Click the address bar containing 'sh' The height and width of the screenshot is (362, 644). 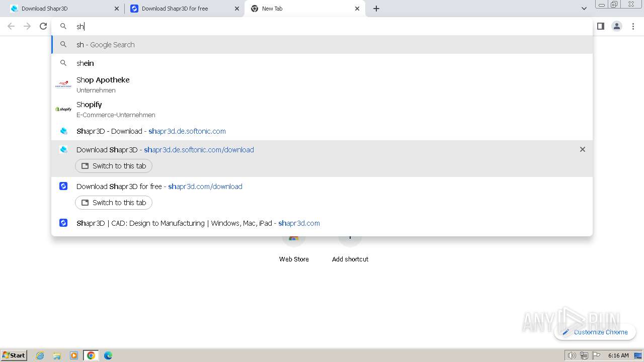coord(322,26)
